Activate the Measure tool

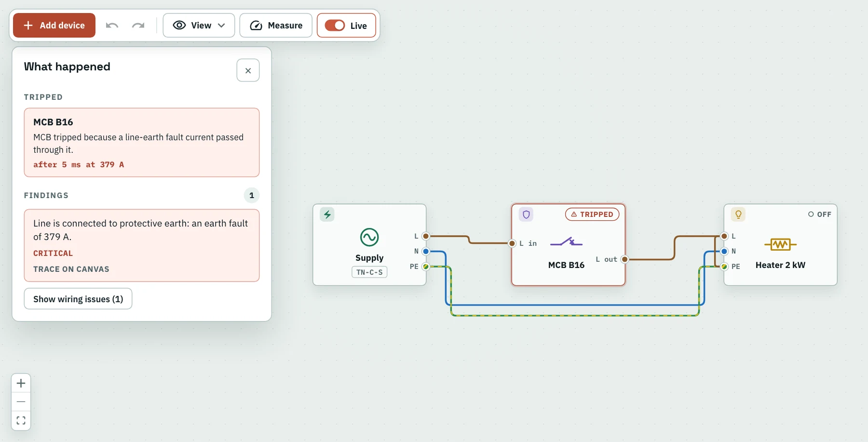276,25
